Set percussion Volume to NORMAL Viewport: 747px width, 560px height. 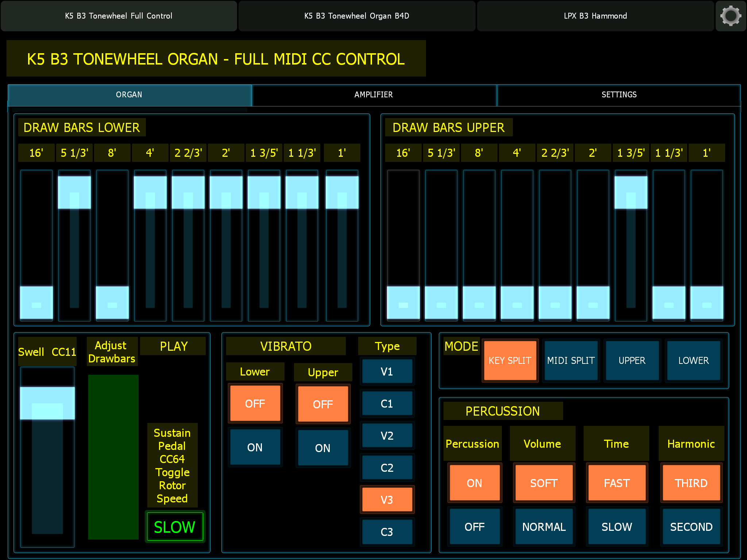click(x=544, y=527)
